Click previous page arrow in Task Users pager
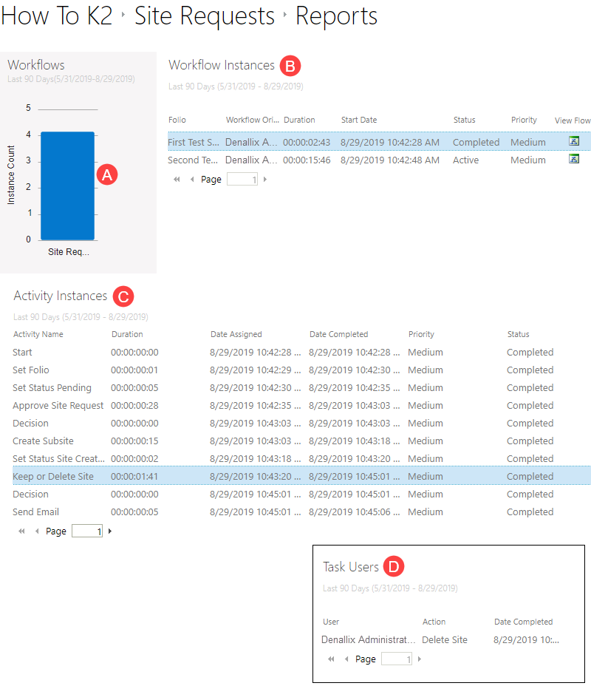The width and height of the screenshot is (591, 700). click(346, 658)
